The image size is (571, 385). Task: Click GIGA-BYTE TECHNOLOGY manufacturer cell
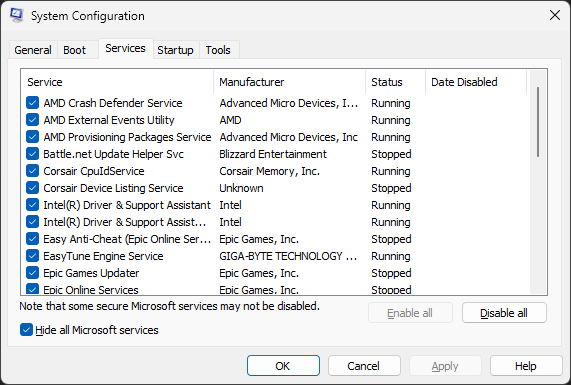click(x=288, y=256)
